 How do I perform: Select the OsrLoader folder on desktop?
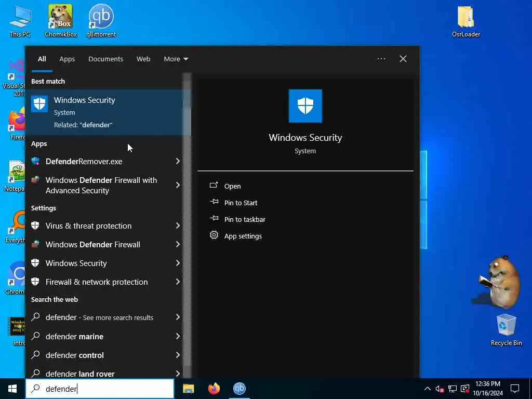(x=466, y=21)
